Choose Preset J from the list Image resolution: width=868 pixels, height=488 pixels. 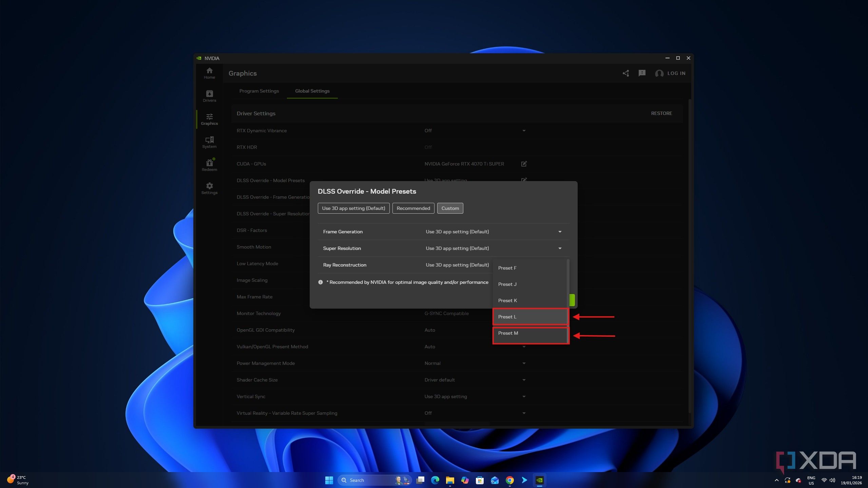pyautogui.click(x=529, y=284)
